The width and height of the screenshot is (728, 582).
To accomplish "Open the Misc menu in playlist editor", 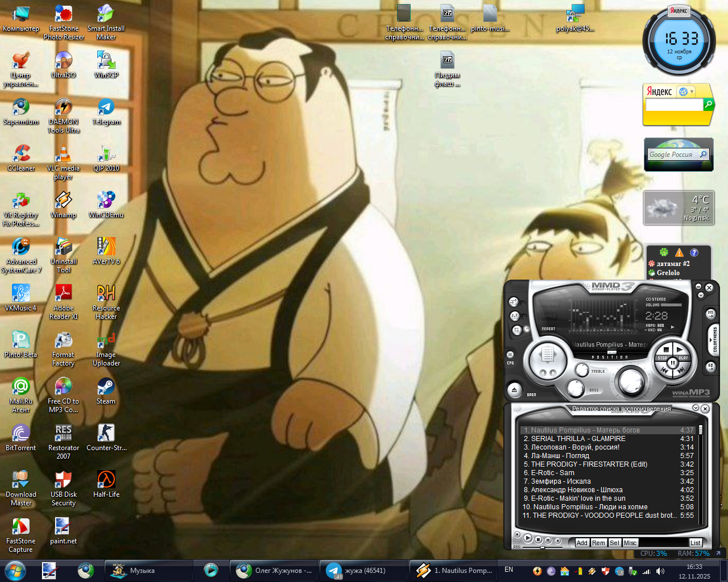I will [x=630, y=543].
